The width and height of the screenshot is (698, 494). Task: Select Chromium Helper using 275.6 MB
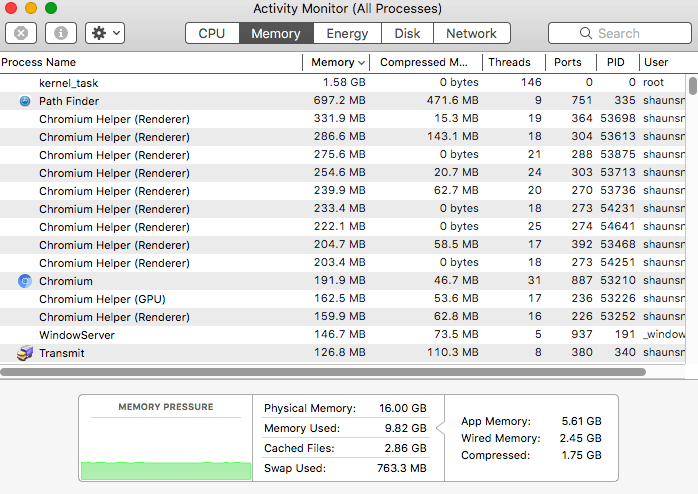[x=342, y=155]
